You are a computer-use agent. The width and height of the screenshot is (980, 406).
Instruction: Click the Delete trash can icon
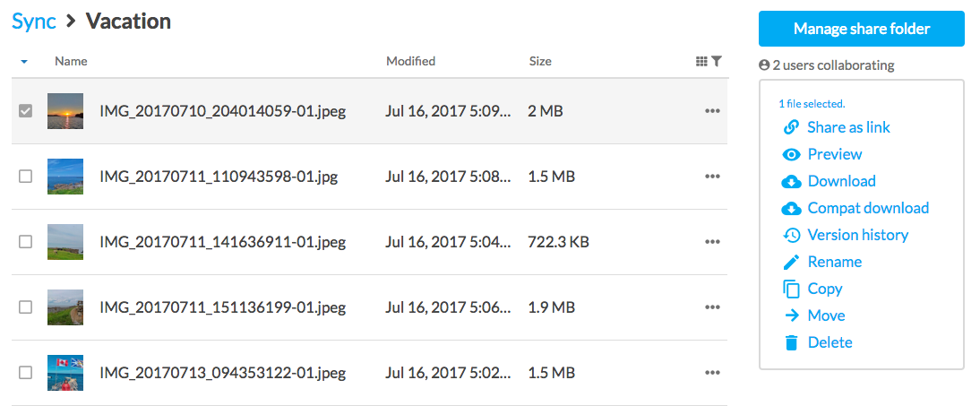791,342
